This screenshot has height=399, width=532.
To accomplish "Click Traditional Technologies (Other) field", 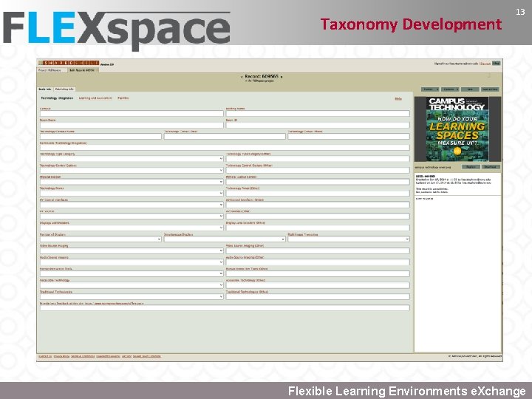I will (x=318, y=296).
